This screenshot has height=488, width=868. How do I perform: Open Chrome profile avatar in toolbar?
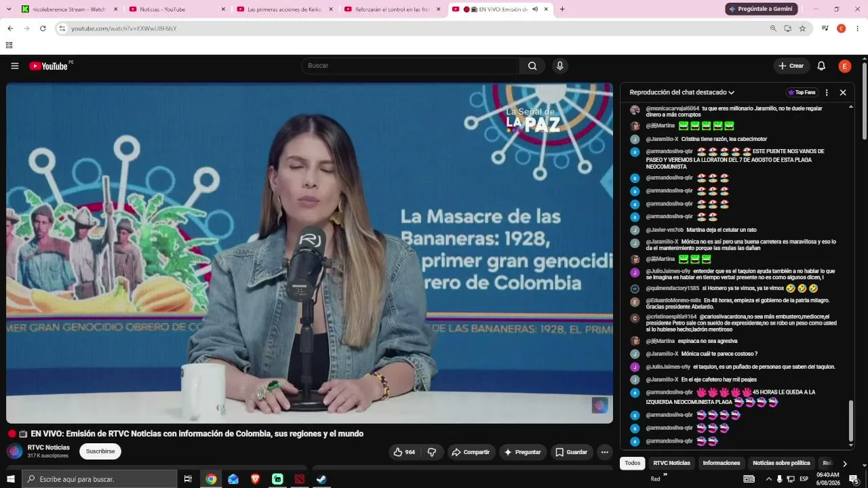(x=841, y=28)
